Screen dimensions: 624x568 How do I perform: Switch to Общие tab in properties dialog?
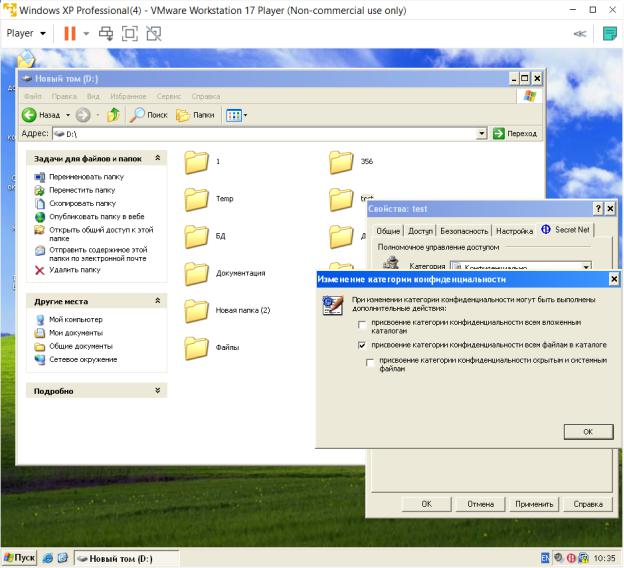388,231
